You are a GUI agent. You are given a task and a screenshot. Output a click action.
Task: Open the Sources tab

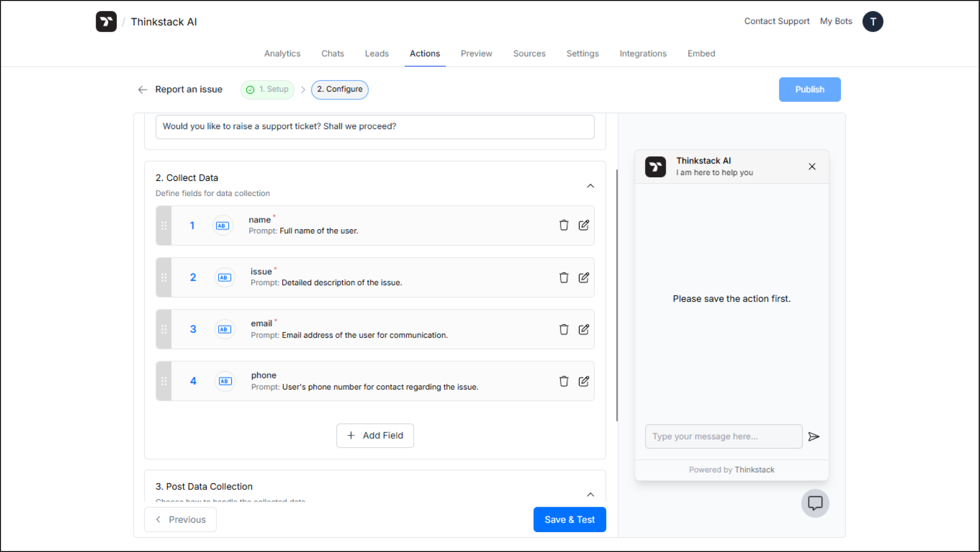[529, 53]
